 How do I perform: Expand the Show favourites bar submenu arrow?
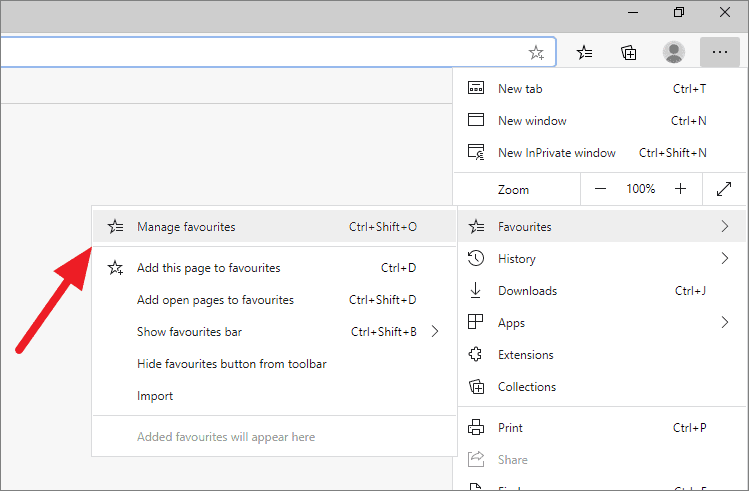pos(435,332)
